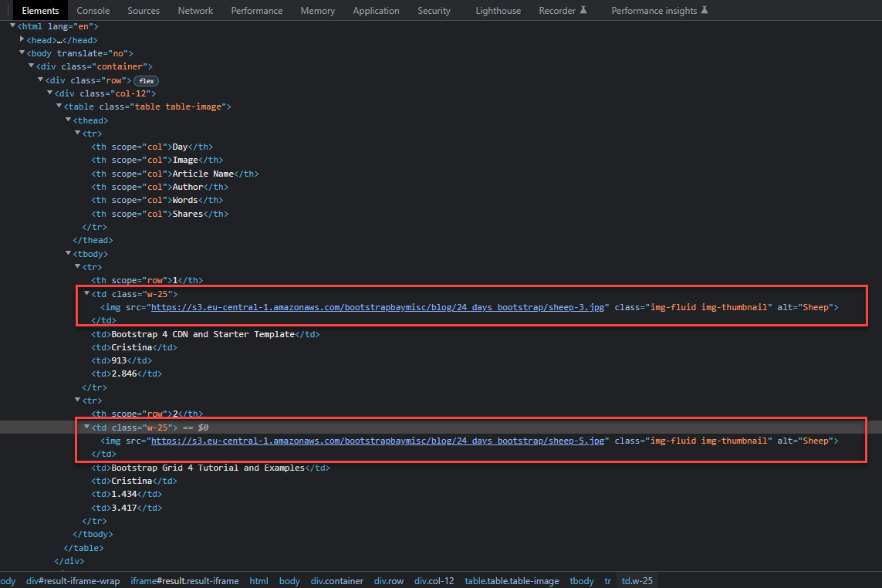Screen dimensions: 882x588
Task: Click the Recorder tab flask icon
Action: pyautogui.click(x=583, y=9)
